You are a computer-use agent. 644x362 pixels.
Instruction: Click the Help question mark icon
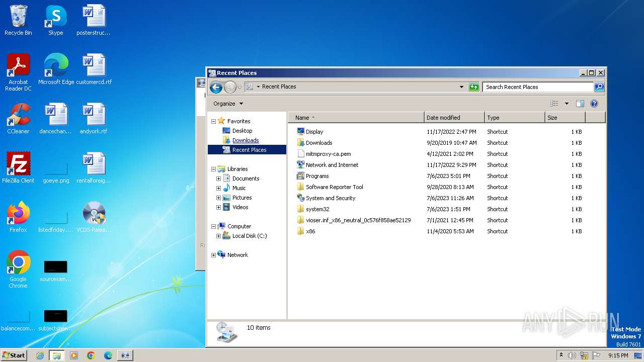594,104
